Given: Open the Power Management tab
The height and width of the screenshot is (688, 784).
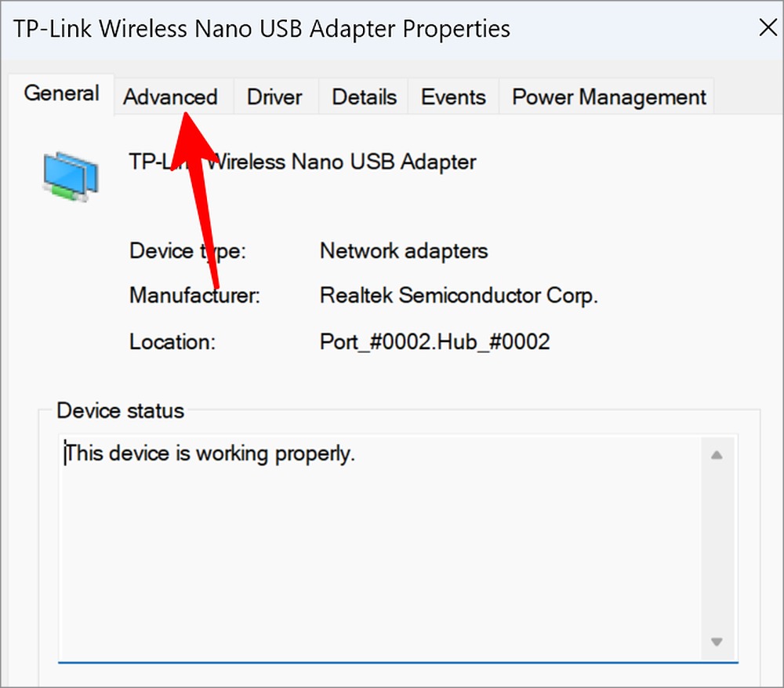Looking at the screenshot, I should pyautogui.click(x=608, y=97).
